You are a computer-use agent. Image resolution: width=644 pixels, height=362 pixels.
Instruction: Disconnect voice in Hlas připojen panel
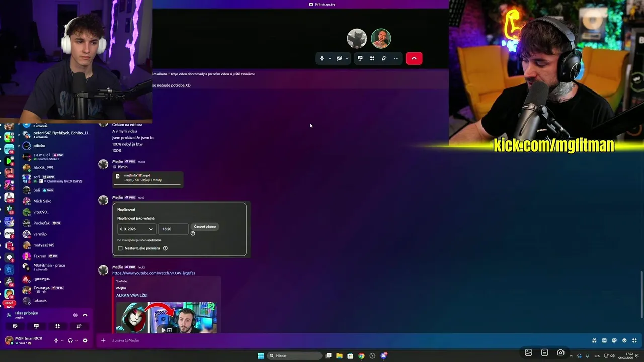[85, 315]
